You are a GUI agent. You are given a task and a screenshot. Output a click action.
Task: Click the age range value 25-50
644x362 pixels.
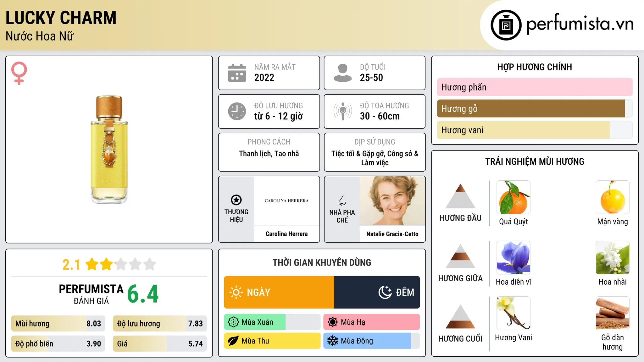click(x=371, y=78)
